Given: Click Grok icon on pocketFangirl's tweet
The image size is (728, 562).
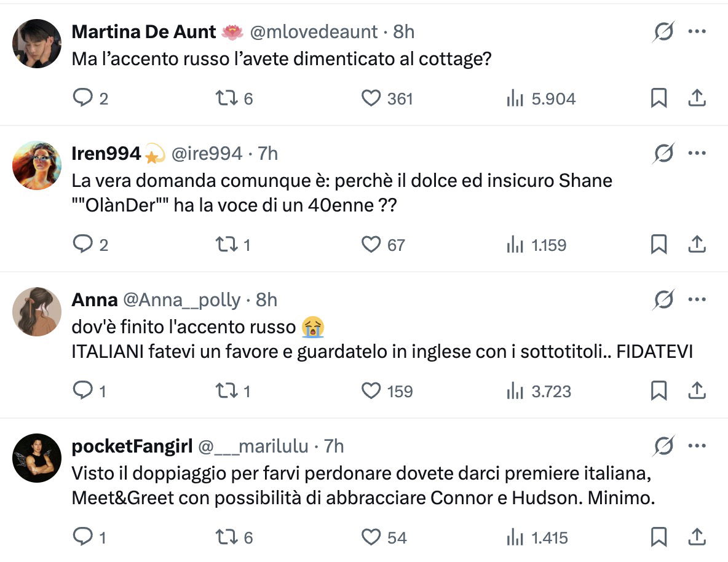Looking at the screenshot, I should (663, 446).
